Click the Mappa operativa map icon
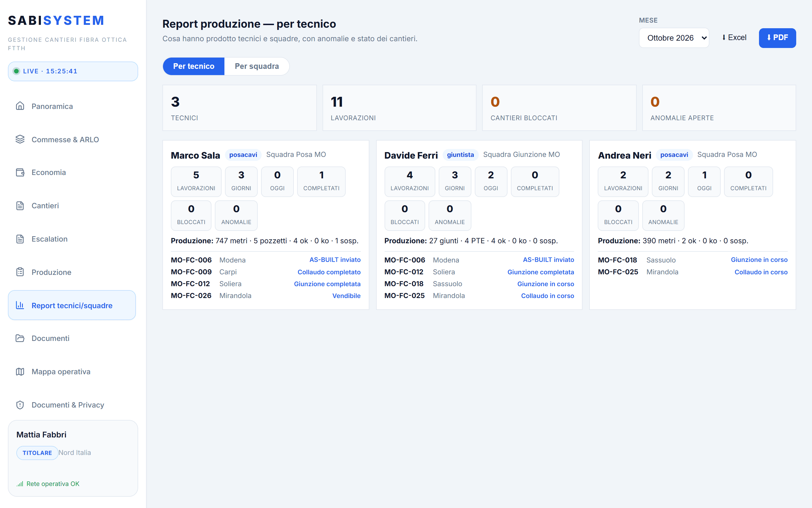The width and height of the screenshot is (812, 508). [x=20, y=372]
